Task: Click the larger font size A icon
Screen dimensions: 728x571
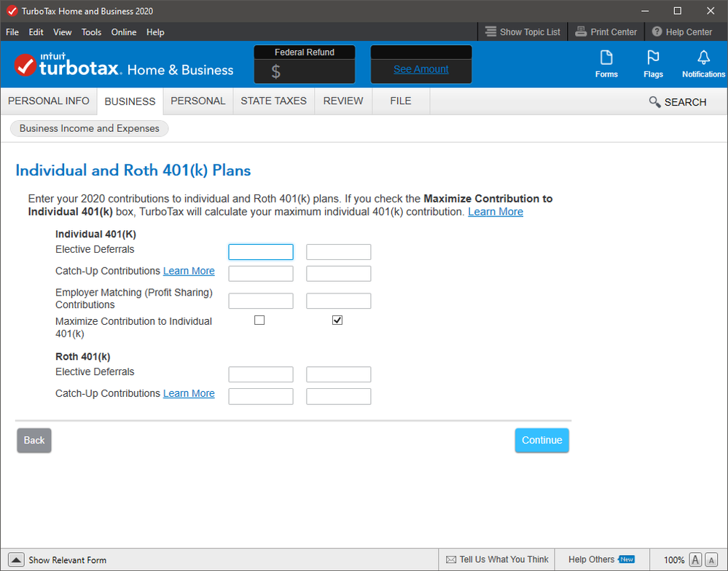Action: pyautogui.click(x=695, y=560)
